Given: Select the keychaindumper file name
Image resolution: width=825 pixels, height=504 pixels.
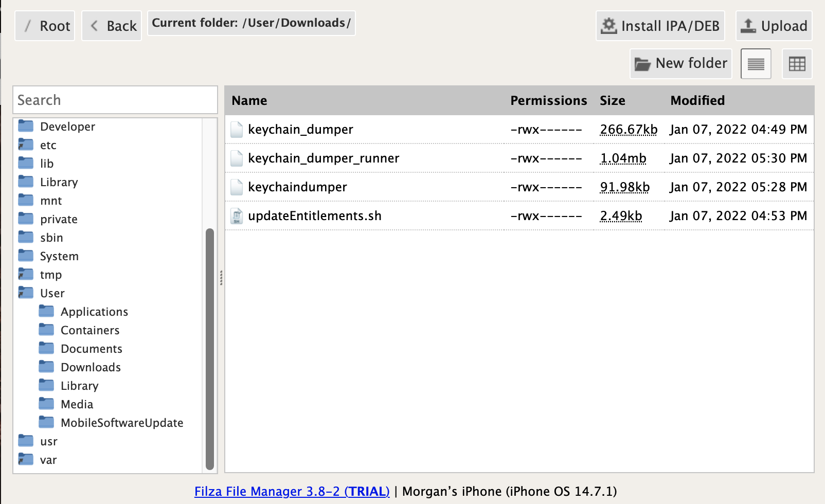Looking at the screenshot, I should pyautogui.click(x=297, y=187).
